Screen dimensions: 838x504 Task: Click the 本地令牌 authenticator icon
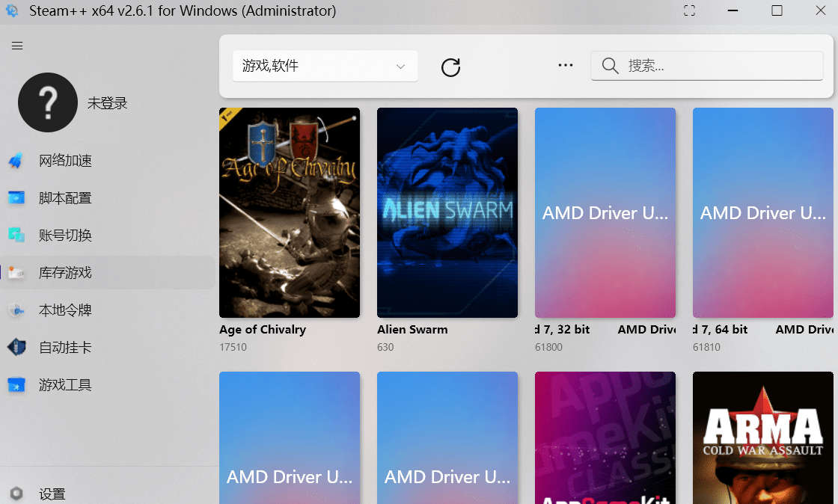click(16, 310)
